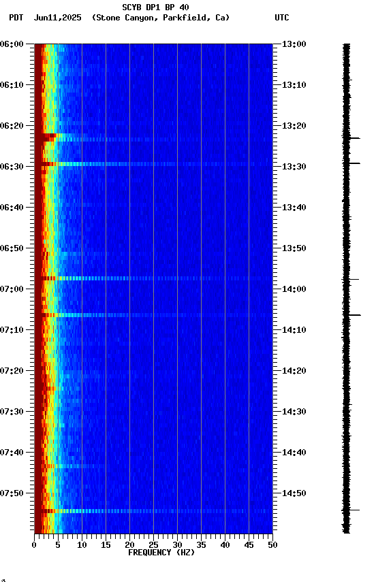Click the broadband event streak near 13:57 UTC
The width and height of the screenshot is (376, 588).
point(153,278)
